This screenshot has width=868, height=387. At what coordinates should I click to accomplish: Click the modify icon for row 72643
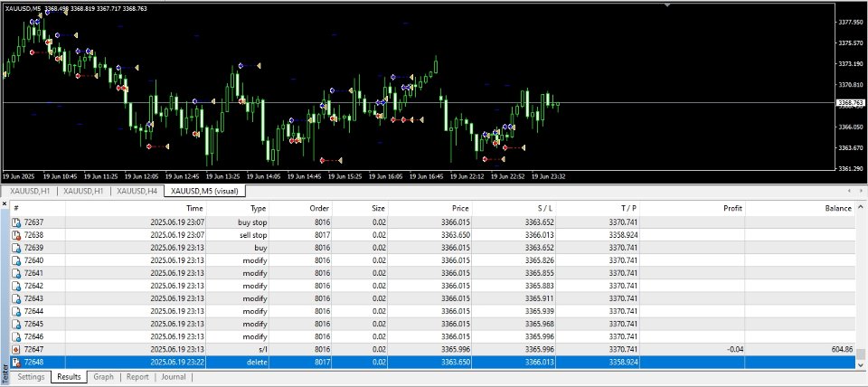point(16,299)
